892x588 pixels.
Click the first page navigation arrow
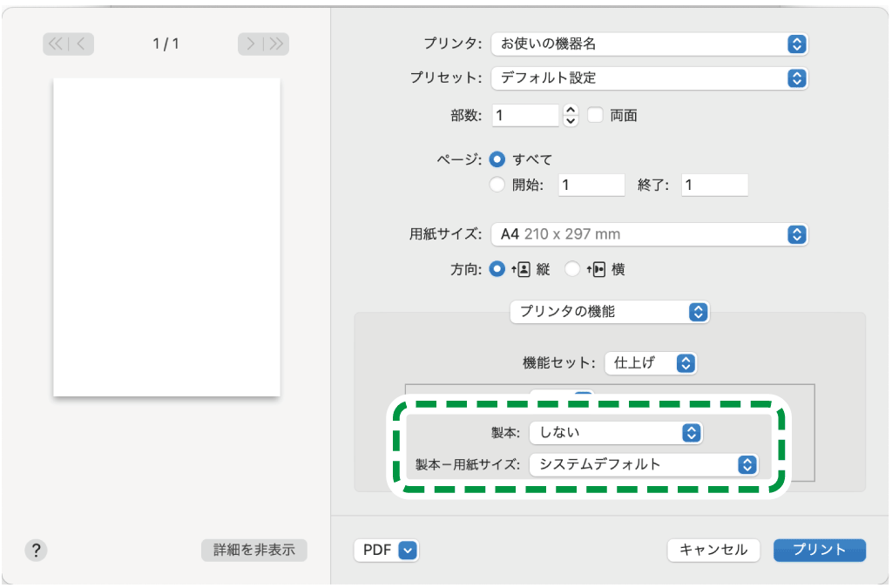[57, 44]
